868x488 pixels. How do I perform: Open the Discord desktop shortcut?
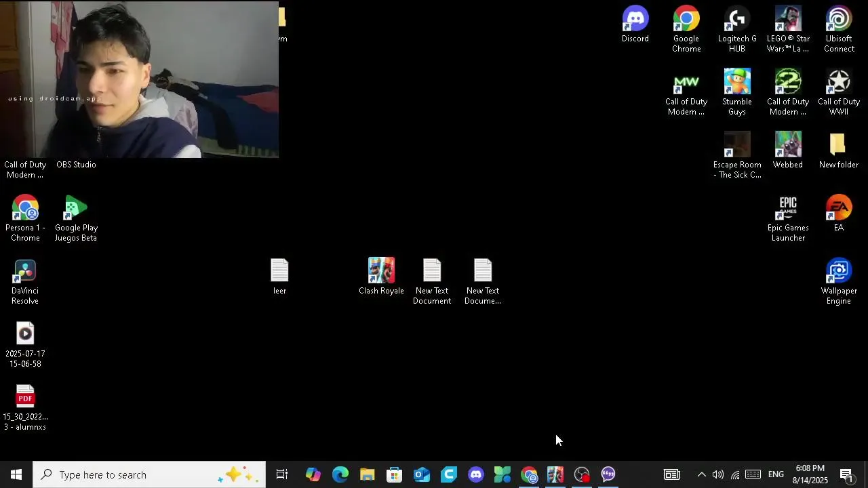tap(635, 25)
